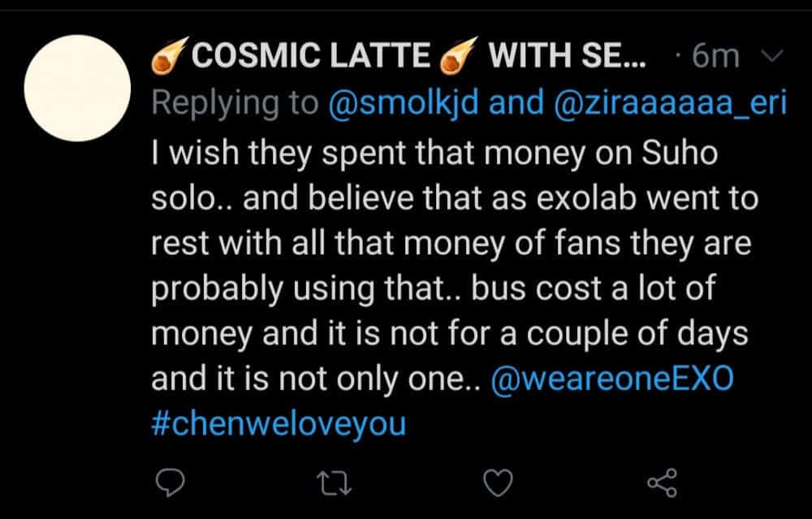
Task: Click the comet emoji before COSMIC
Action: (x=169, y=55)
